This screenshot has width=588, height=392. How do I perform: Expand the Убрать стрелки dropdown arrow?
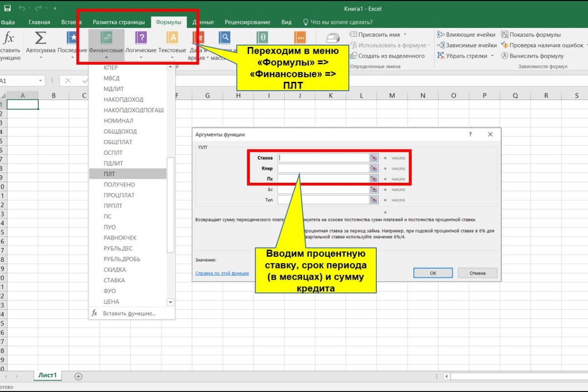pos(492,56)
